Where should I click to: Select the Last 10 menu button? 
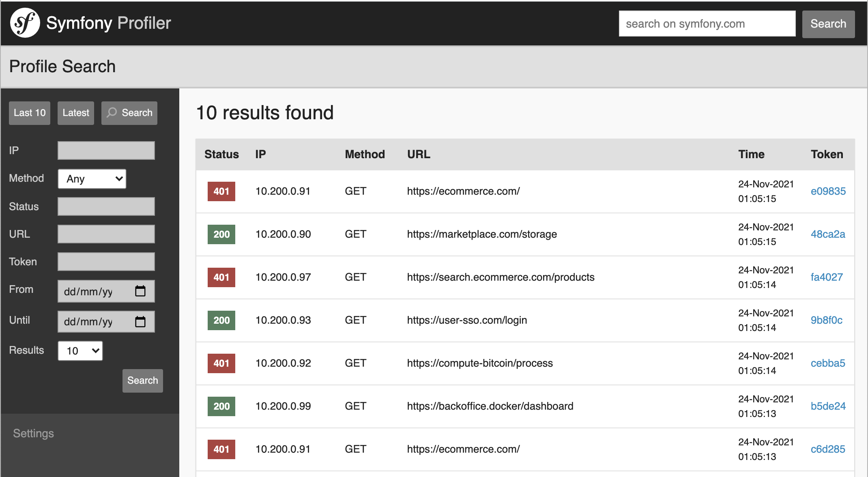30,113
